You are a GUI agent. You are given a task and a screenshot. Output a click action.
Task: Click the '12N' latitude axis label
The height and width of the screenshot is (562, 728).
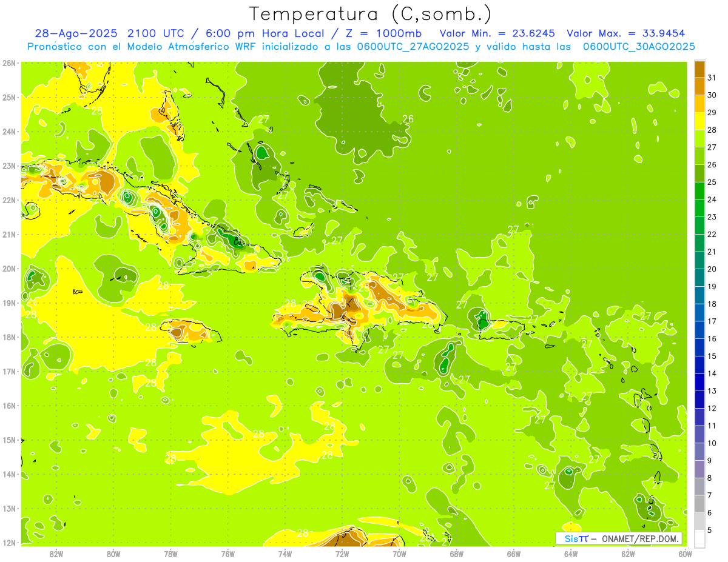[9, 543]
